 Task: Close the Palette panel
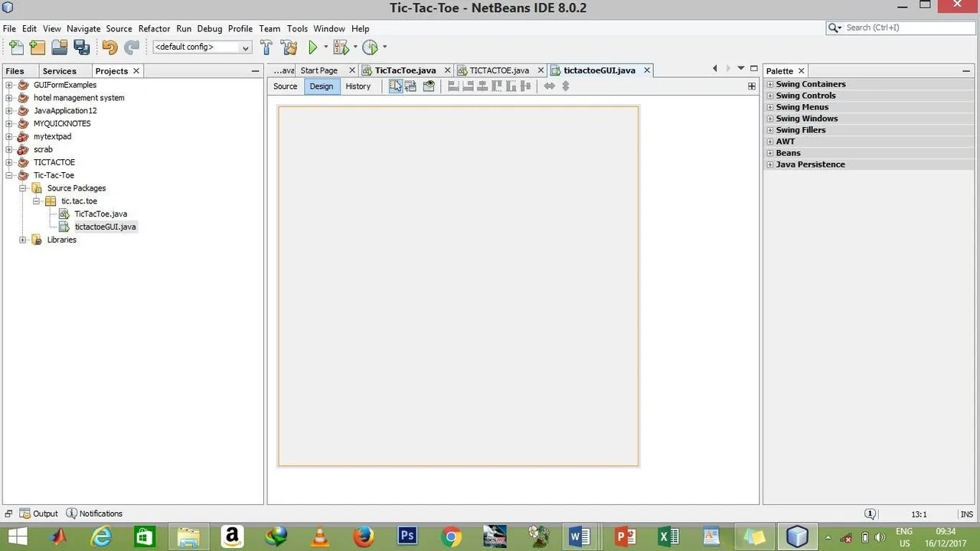pyautogui.click(x=801, y=71)
